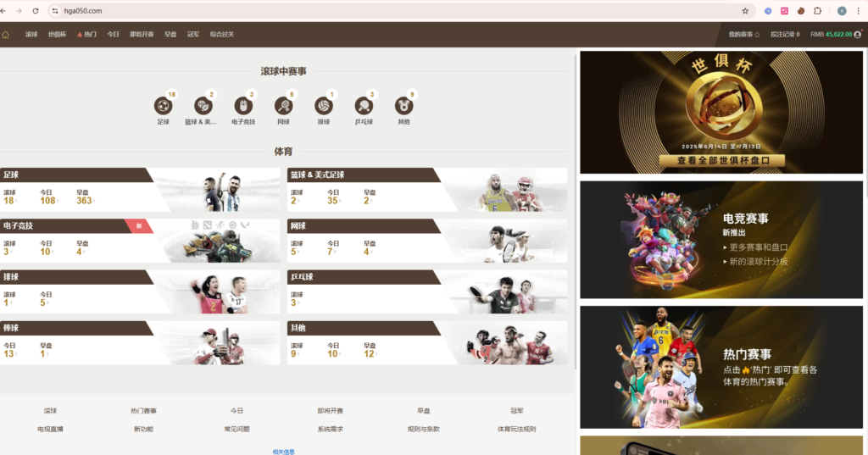Viewport: 868px width, 455px height.
Task: Select the 乒乓球 table tennis icon
Action: [x=364, y=106]
